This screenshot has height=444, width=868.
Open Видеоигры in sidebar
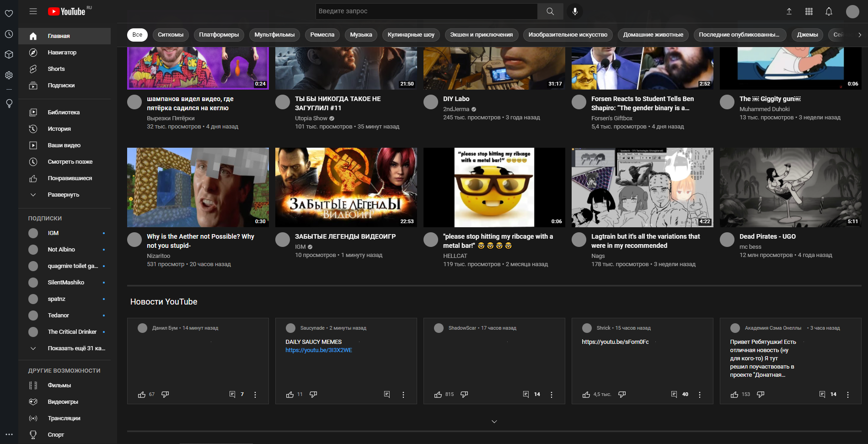(x=64, y=402)
